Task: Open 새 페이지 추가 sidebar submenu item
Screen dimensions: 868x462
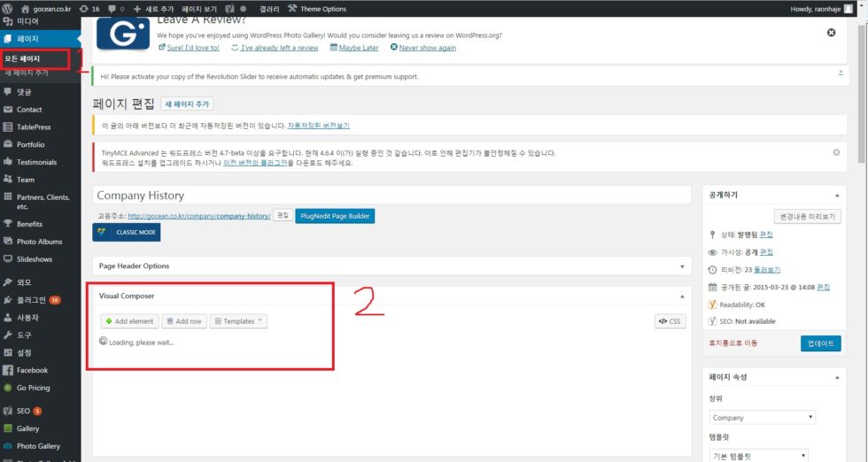Action: pyautogui.click(x=27, y=73)
